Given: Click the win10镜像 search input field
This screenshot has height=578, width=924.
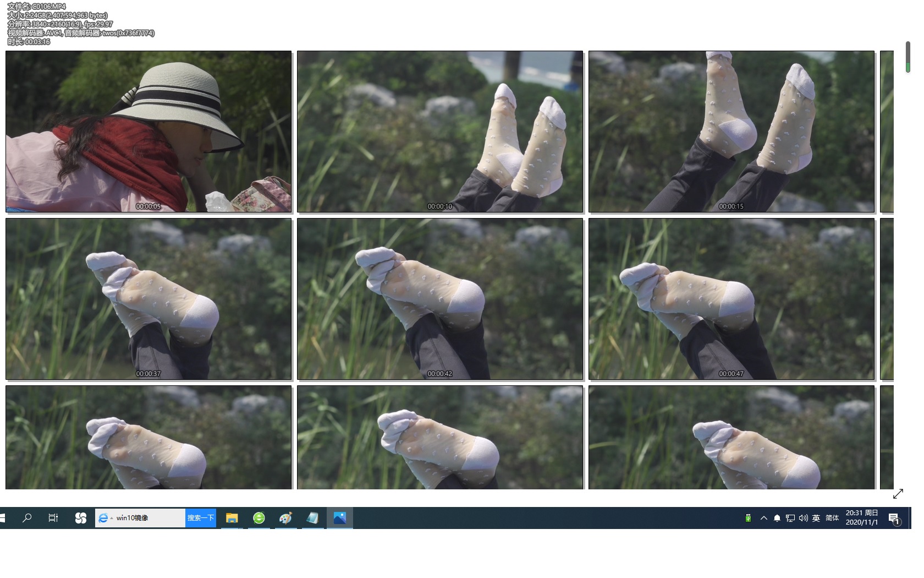Looking at the screenshot, I should coord(148,518).
